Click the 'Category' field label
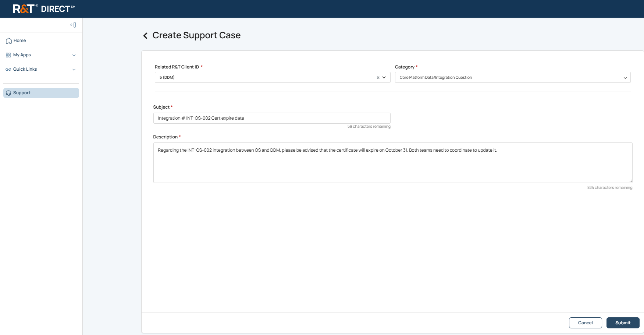Image resolution: width=644 pixels, height=335 pixels. [405, 67]
